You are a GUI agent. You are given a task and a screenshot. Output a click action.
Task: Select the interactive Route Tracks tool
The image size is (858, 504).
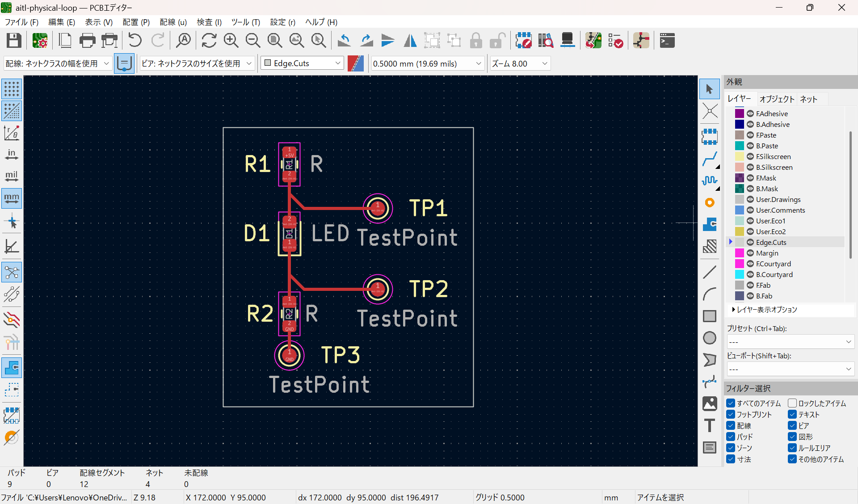710,159
